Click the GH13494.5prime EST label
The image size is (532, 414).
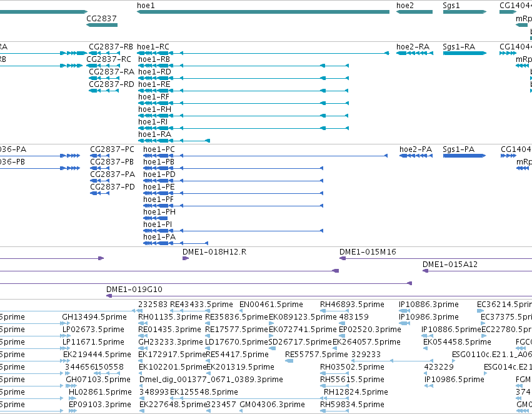(x=94, y=317)
